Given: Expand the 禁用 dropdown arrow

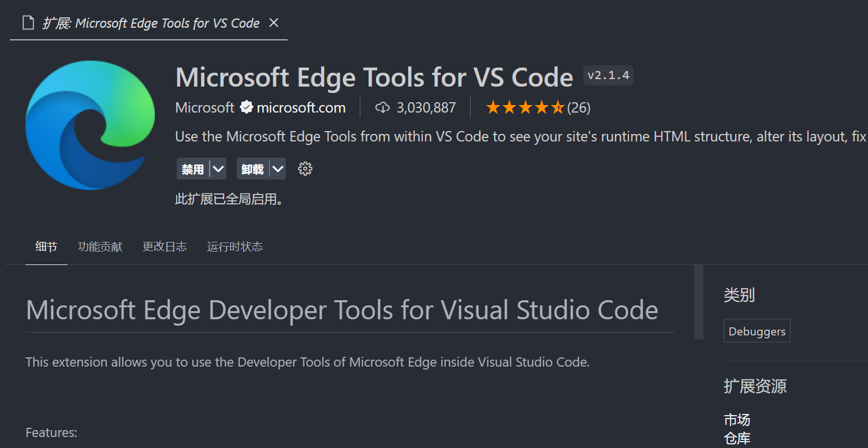Looking at the screenshot, I should (x=218, y=169).
